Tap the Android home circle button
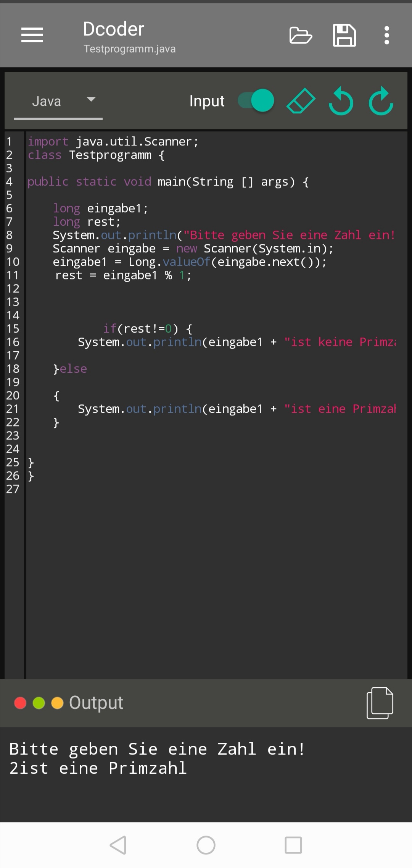This screenshot has width=412, height=868. coord(206,845)
